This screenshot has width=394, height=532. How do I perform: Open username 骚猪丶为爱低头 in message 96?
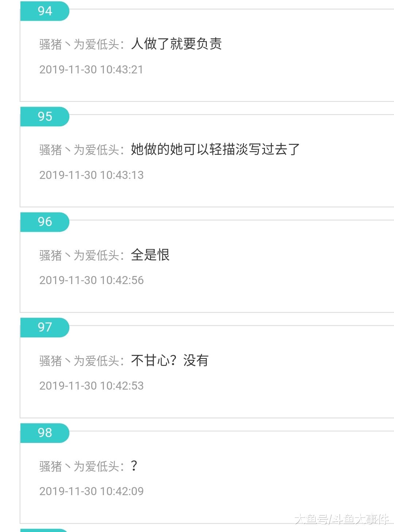pyautogui.click(x=80, y=255)
